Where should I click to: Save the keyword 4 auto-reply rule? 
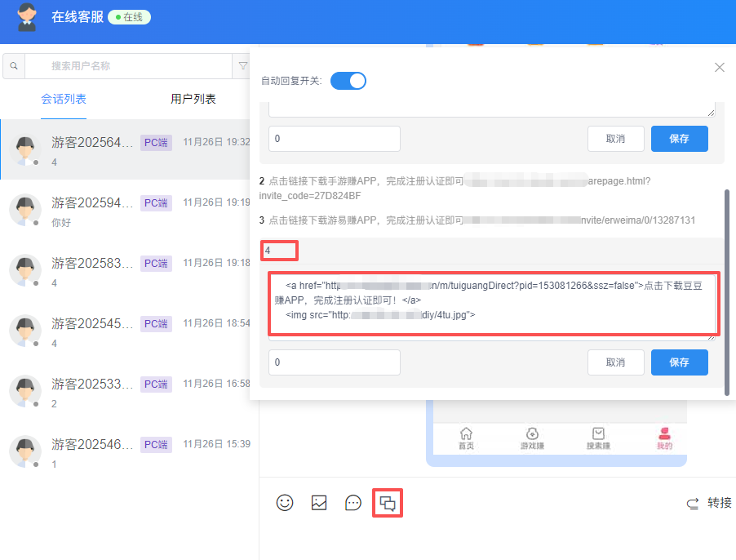(679, 362)
